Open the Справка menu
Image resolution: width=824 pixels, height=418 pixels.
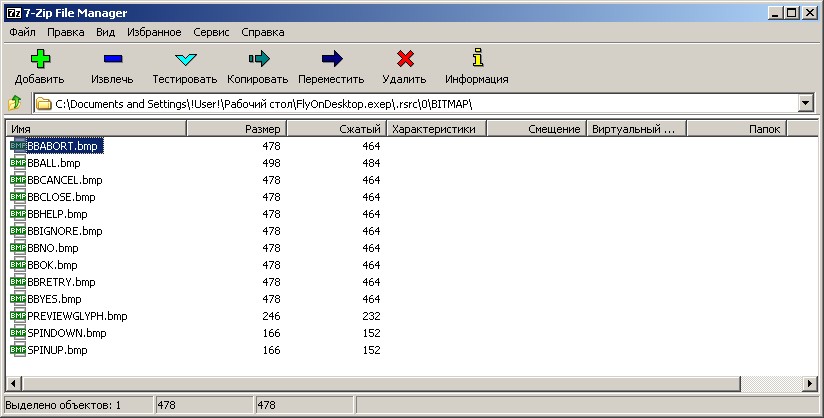click(263, 32)
